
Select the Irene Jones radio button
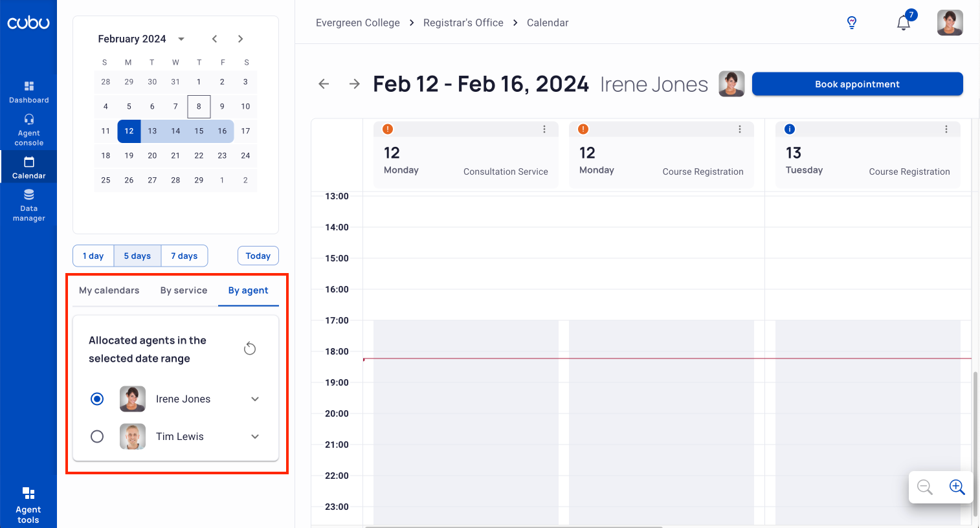pos(97,399)
